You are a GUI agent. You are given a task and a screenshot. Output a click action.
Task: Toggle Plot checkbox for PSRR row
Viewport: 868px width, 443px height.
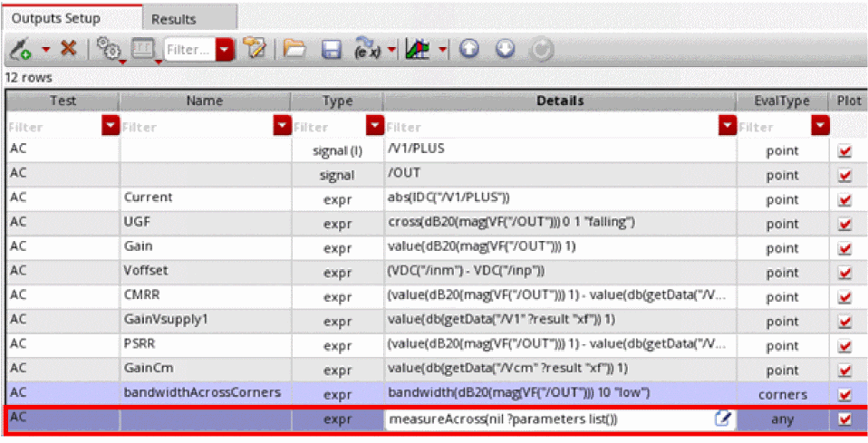(844, 345)
